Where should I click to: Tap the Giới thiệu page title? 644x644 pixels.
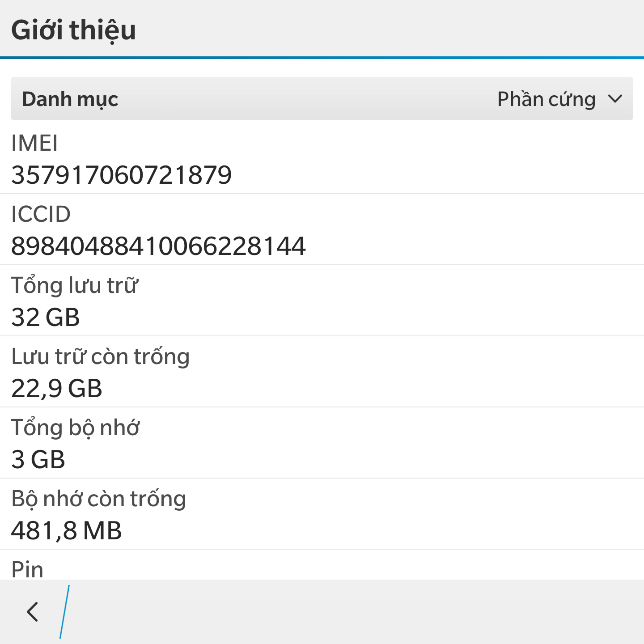[73, 30]
